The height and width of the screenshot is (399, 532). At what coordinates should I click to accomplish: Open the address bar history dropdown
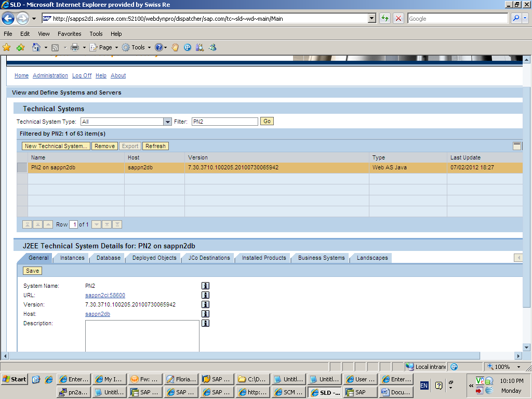point(372,18)
